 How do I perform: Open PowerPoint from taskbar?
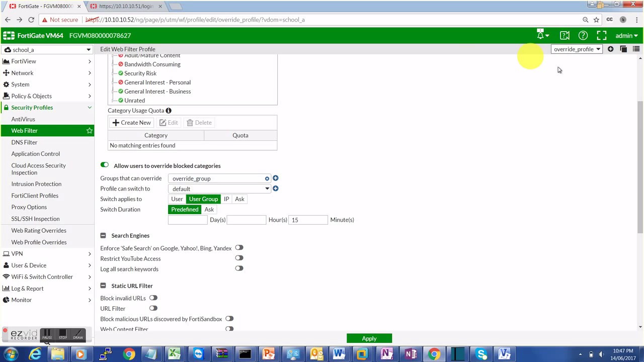[268, 354]
